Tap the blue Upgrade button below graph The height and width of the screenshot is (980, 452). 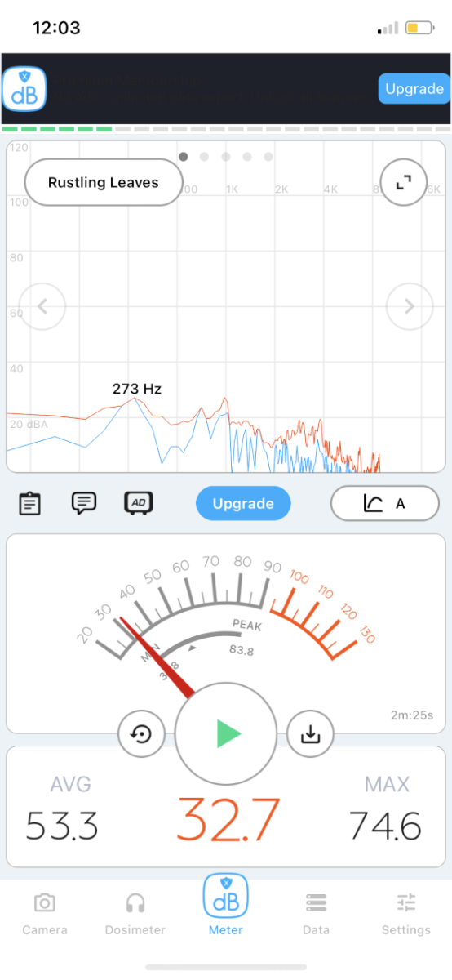(x=243, y=504)
